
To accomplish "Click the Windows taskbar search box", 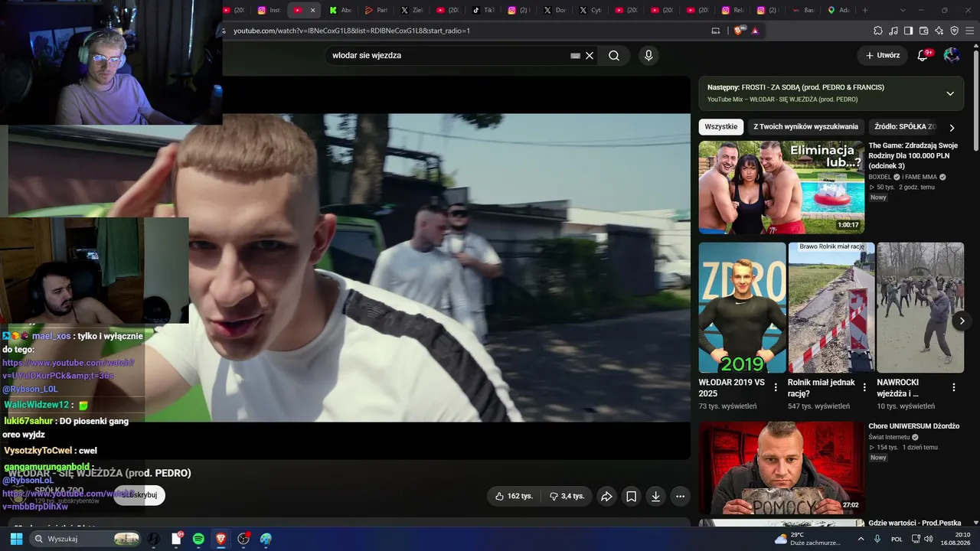I will [87, 539].
